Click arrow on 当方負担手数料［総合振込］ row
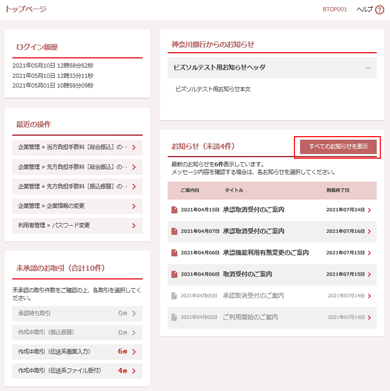The image size is (390, 391). point(134,147)
